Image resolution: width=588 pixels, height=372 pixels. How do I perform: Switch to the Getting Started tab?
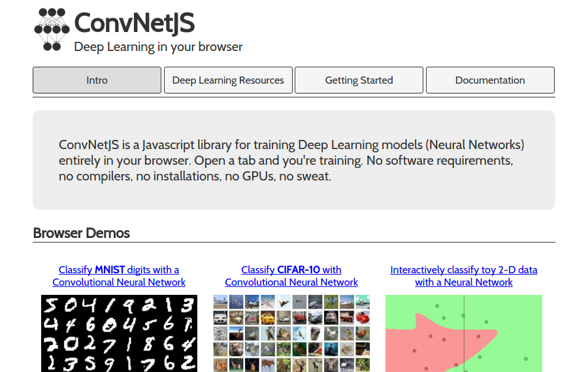tap(359, 80)
